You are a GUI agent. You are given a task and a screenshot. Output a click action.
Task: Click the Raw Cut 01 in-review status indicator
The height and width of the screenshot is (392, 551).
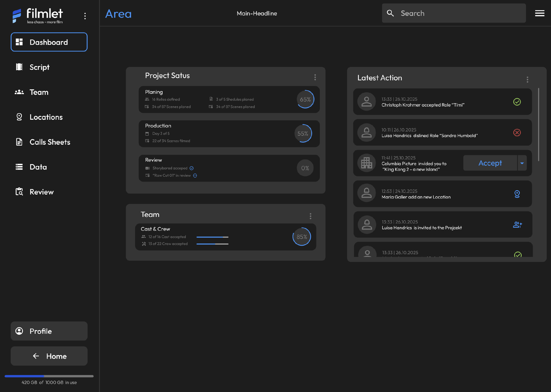click(195, 175)
